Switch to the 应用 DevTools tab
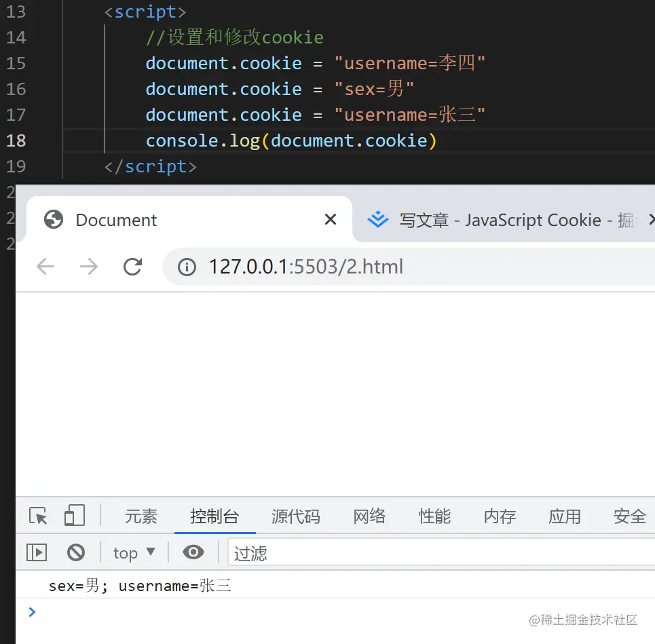Screen dimensions: 655x644 (564, 516)
